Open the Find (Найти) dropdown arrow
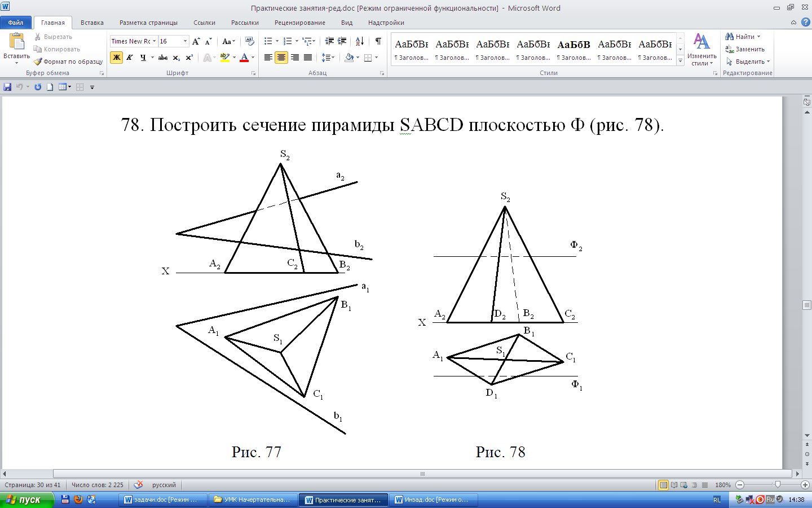Viewport: 812px width, 508px height. click(x=759, y=37)
